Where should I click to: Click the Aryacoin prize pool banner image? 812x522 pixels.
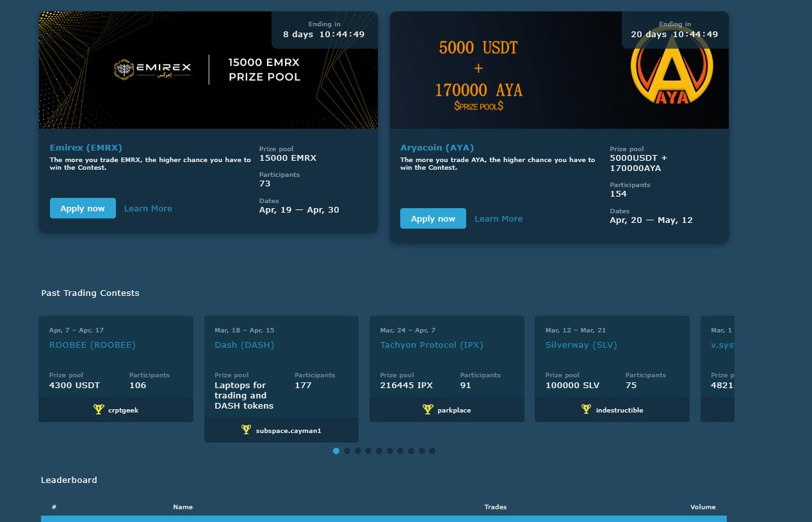tap(559, 70)
